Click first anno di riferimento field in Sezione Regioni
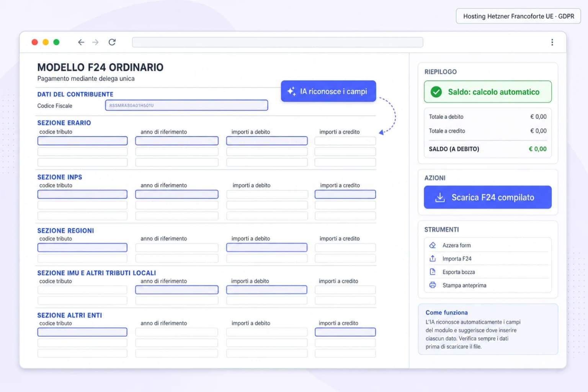The image size is (588, 392). click(x=177, y=248)
